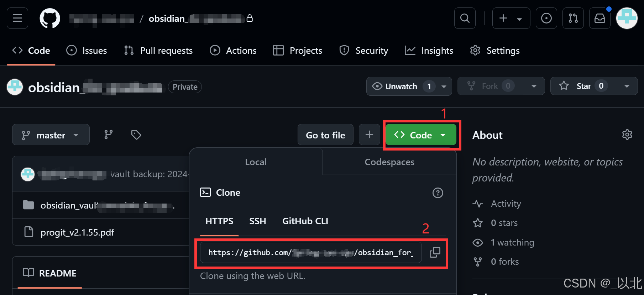
Task: Switch to the Actions tab
Action: click(x=233, y=51)
